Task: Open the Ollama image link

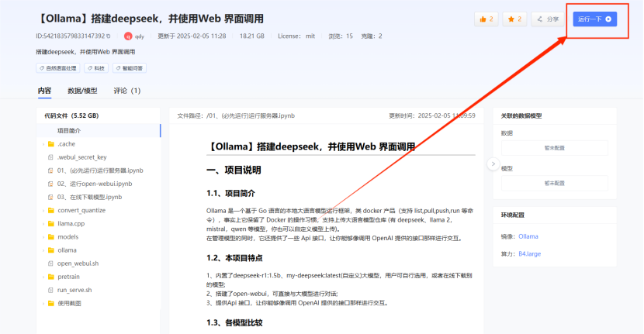Action: pyautogui.click(x=528, y=236)
